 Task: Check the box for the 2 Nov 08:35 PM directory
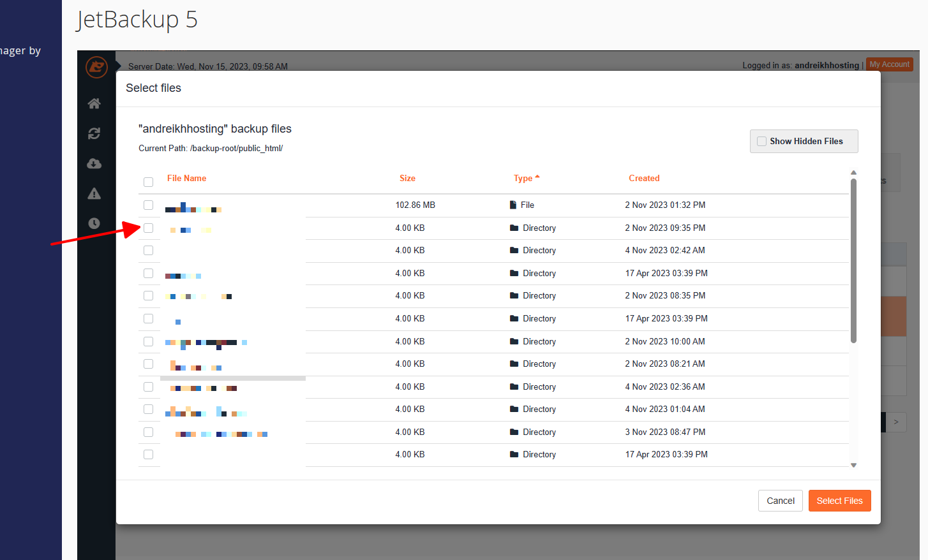[x=149, y=295]
